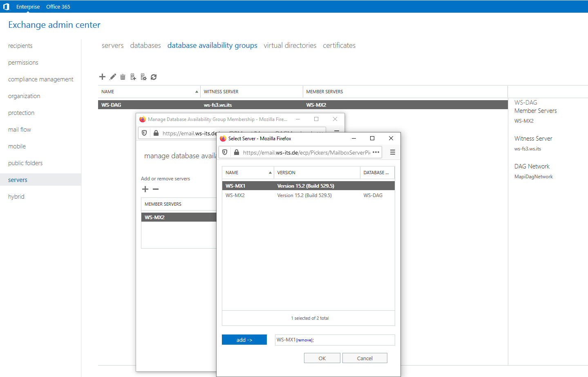The image size is (588, 377).
Task: Open database availability groups tab
Action: pos(212,45)
